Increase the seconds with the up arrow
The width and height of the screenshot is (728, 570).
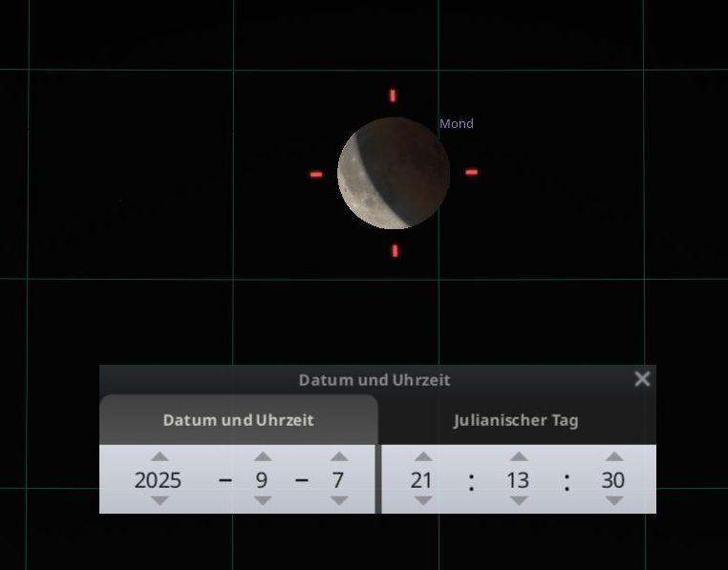click(613, 457)
